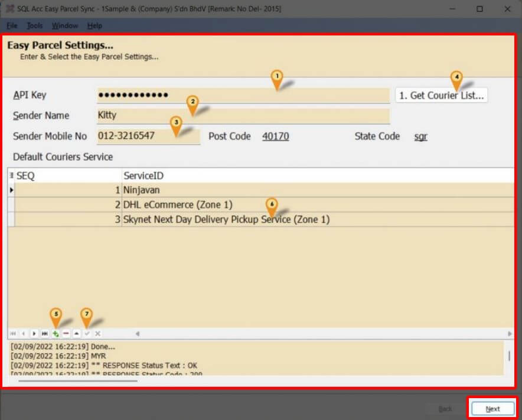
Task: Click the Sender Mobile No field
Action: click(148, 136)
